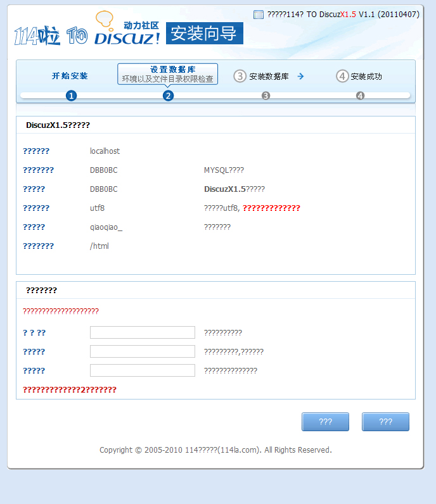Click the red warning after ?????utf8,
This screenshot has height=504, width=436.
(271, 208)
